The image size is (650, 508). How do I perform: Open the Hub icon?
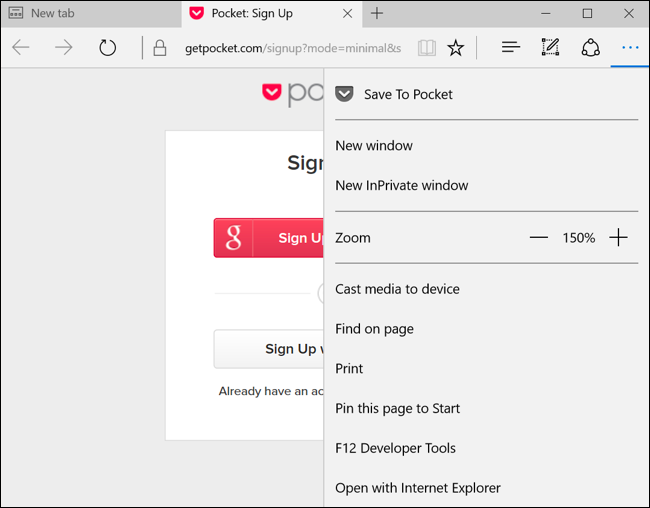click(x=510, y=47)
